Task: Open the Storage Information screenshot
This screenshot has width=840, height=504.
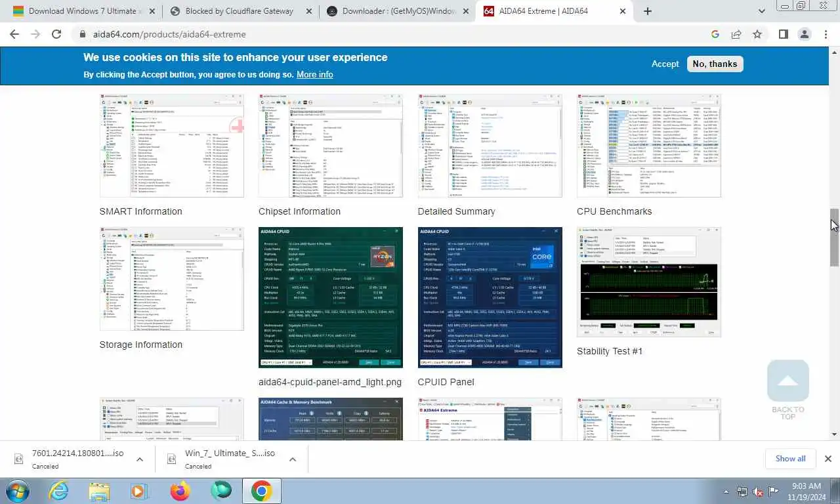Action: 172,279
